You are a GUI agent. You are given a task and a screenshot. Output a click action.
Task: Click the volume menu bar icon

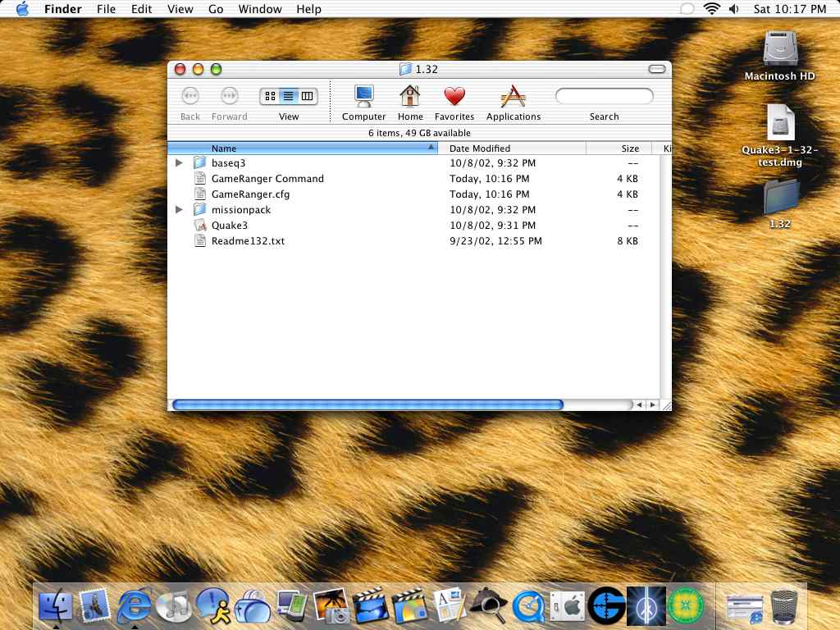tap(734, 9)
